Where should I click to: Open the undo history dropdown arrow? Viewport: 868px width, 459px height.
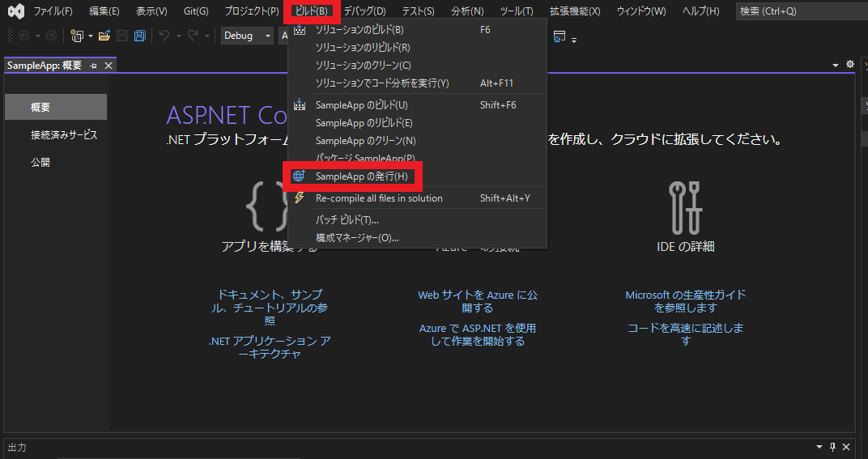[x=179, y=36]
